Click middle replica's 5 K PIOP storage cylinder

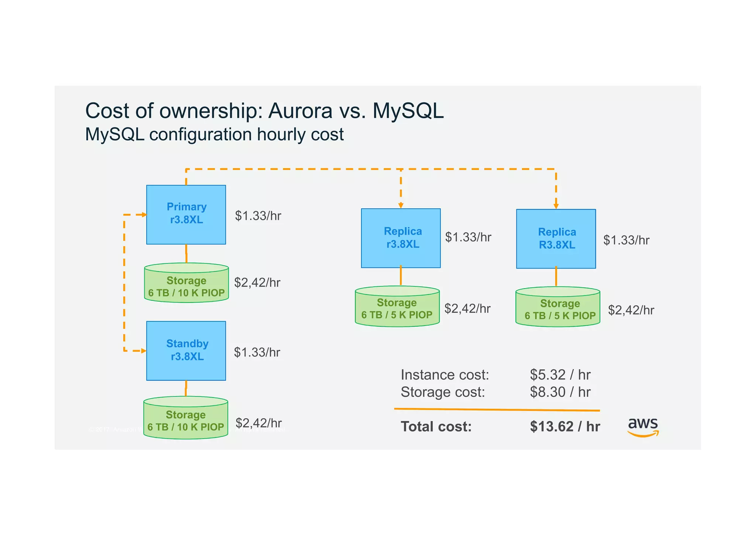pyautogui.click(x=397, y=309)
